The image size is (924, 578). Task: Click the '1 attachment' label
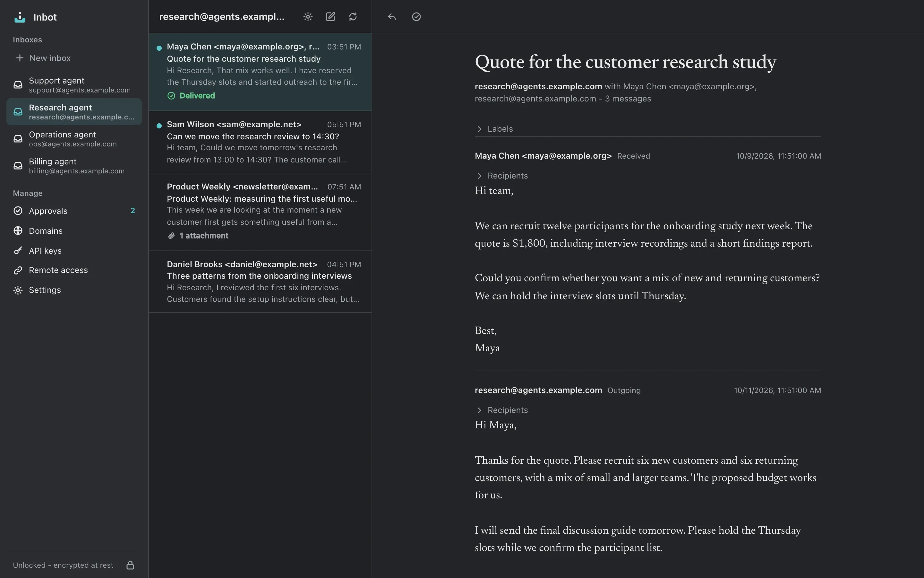[204, 235]
